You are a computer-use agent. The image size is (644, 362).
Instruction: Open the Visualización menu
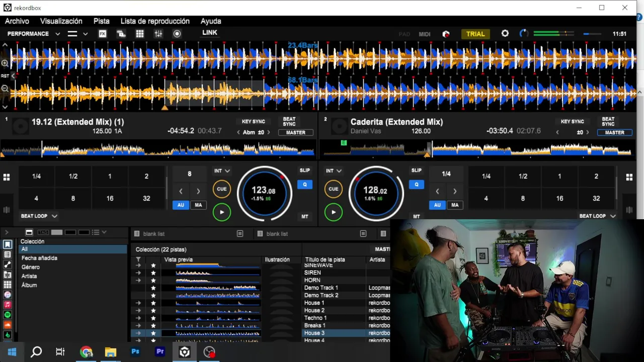pyautogui.click(x=61, y=21)
